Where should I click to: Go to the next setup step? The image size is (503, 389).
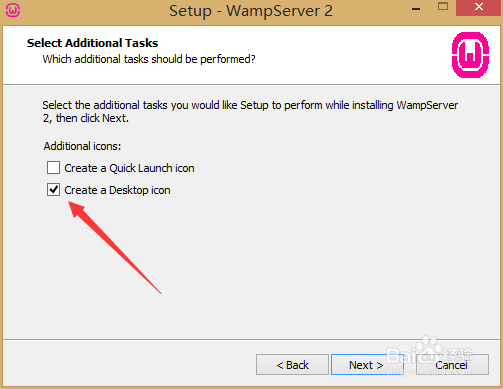[366, 365]
